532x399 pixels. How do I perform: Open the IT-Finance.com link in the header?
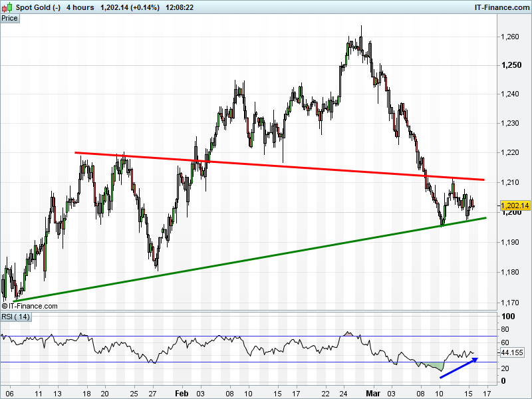click(x=502, y=7)
